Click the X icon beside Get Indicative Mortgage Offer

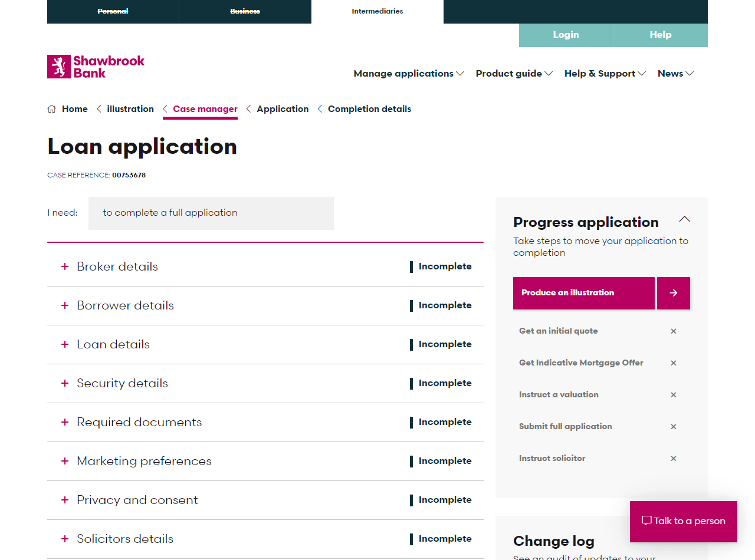(x=673, y=363)
